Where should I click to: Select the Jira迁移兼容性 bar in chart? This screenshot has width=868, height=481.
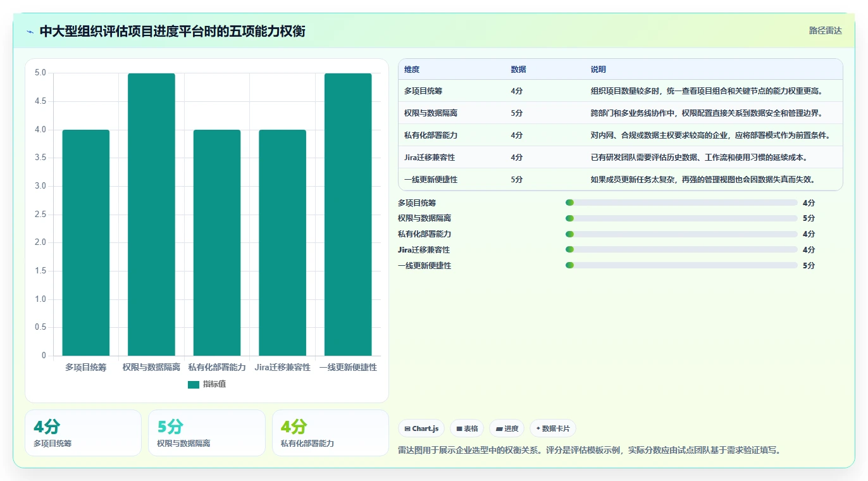(282, 242)
